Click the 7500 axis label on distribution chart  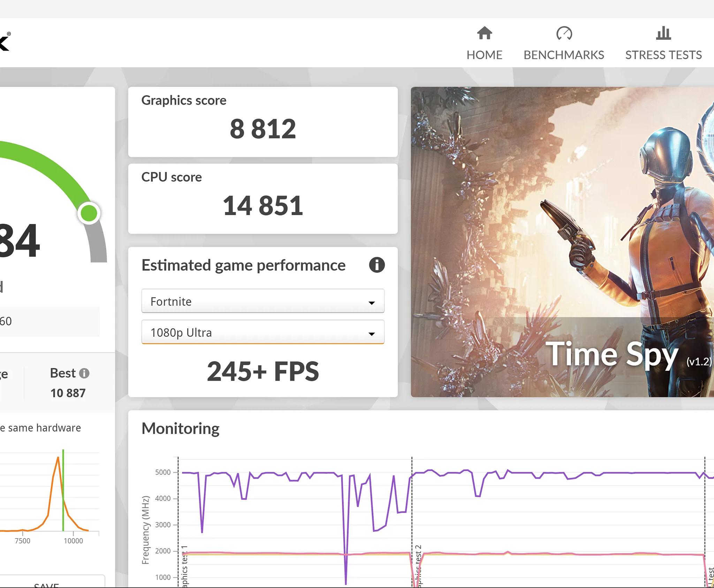(22, 541)
